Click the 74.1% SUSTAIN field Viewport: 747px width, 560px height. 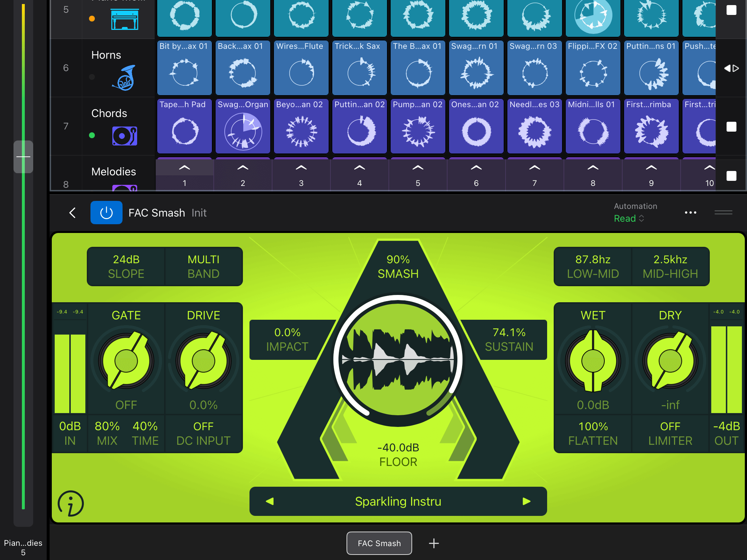(x=509, y=339)
